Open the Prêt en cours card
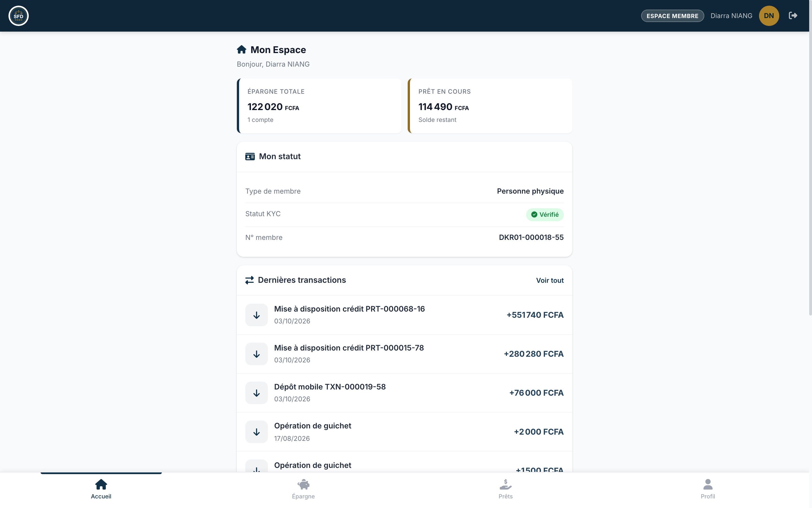This screenshot has height=508, width=812. pyautogui.click(x=490, y=106)
